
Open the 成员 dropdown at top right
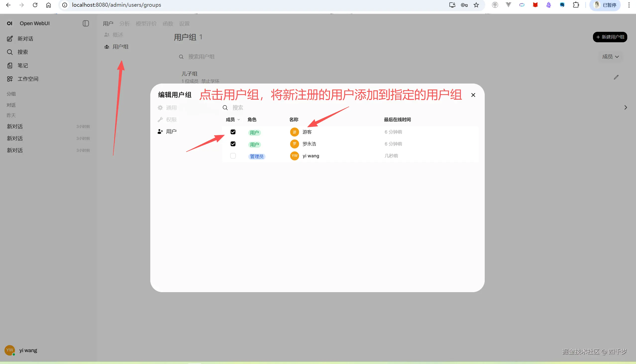click(610, 56)
